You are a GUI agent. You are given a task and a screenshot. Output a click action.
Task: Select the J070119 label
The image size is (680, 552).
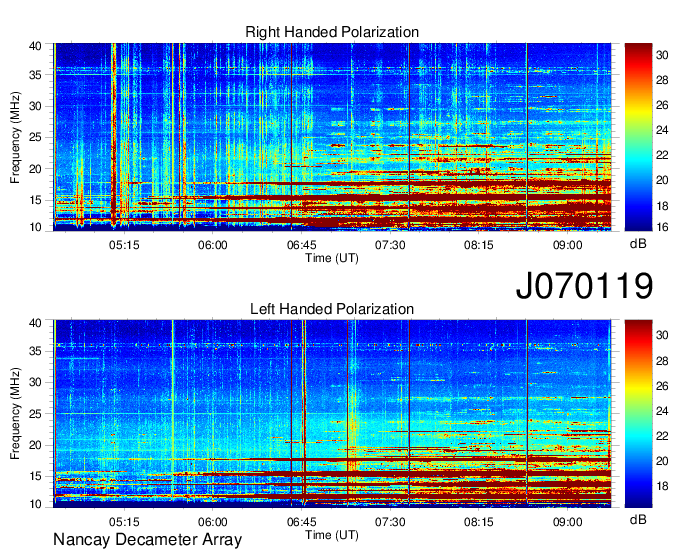[584, 286]
